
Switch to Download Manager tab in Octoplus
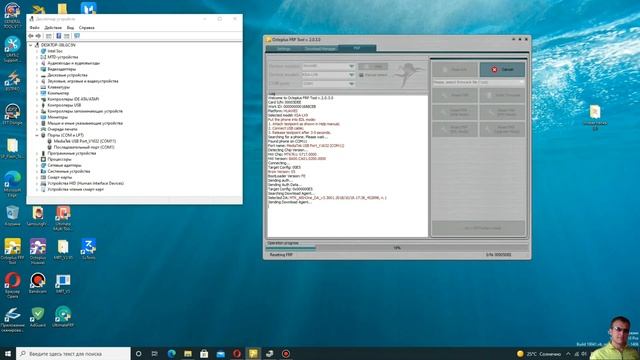tap(320, 49)
